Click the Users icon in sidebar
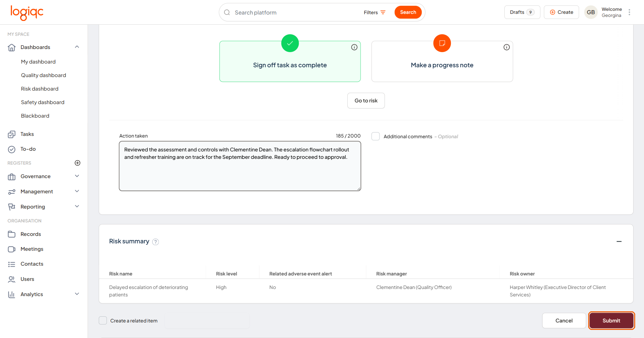The width and height of the screenshot is (644, 338). click(11, 279)
